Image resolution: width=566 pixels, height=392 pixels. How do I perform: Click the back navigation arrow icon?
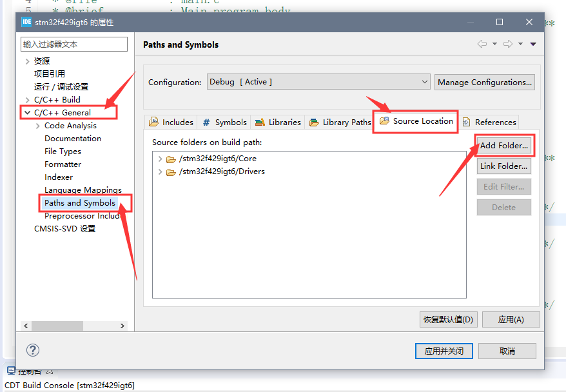pyautogui.click(x=483, y=44)
